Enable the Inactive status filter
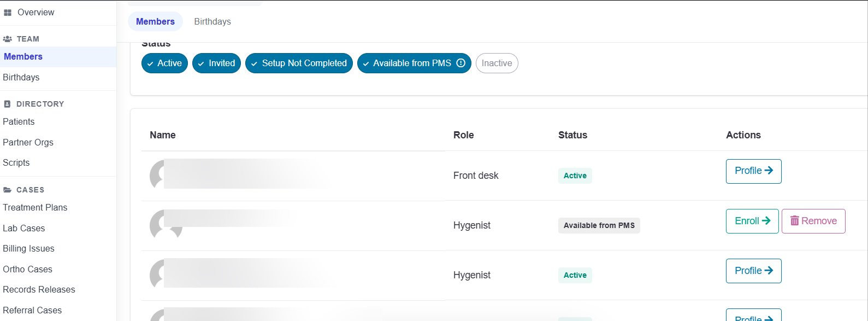This screenshot has width=868, height=321. click(497, 63)
